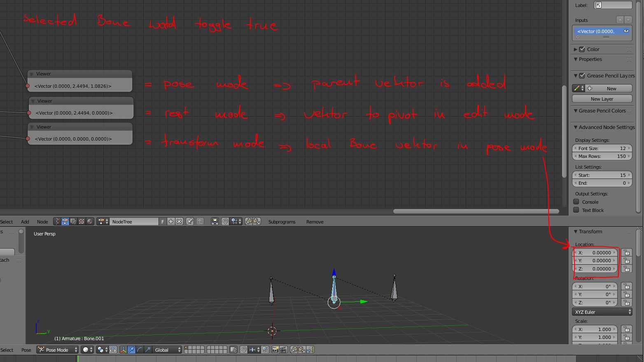Click the Font Size field

pyautogui.click(x=602, y=148)
